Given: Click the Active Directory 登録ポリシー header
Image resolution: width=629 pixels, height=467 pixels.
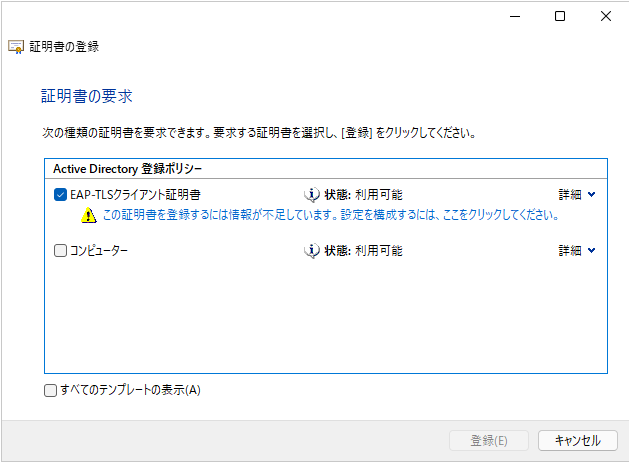Looking at the screenshot, I should (128, 169).
